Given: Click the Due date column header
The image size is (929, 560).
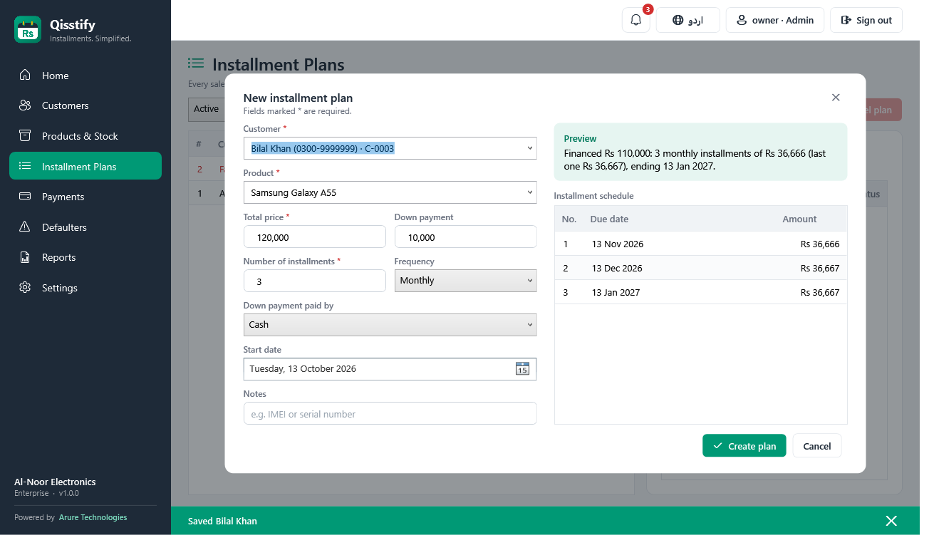Looking at the screenshot, I should 609,219.
